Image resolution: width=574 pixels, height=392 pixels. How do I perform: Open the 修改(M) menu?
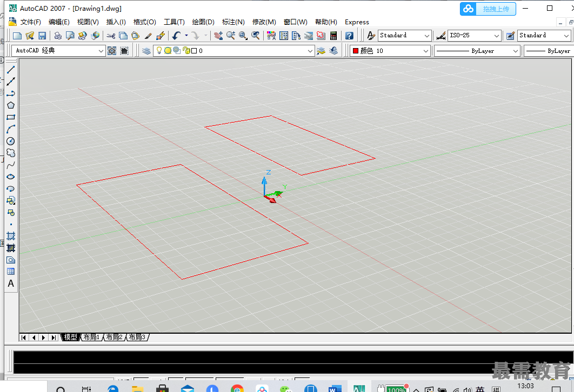point(264,22)
